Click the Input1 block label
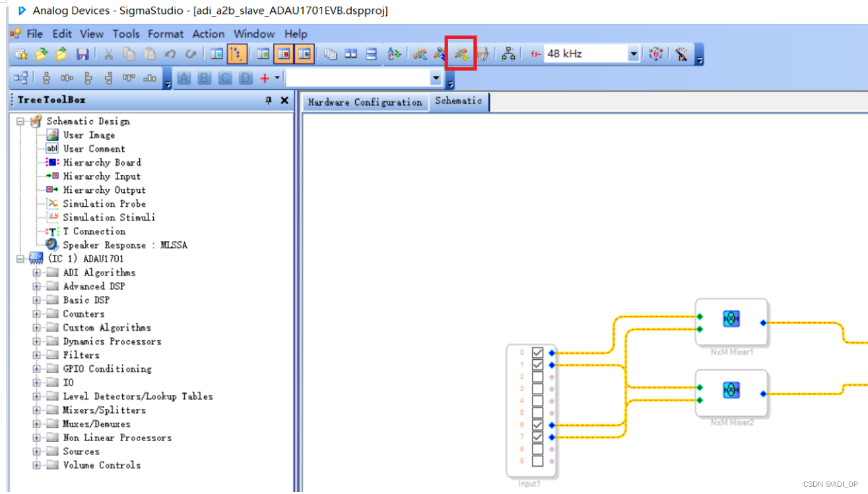The image size is (868, 494). coord(529,483)
